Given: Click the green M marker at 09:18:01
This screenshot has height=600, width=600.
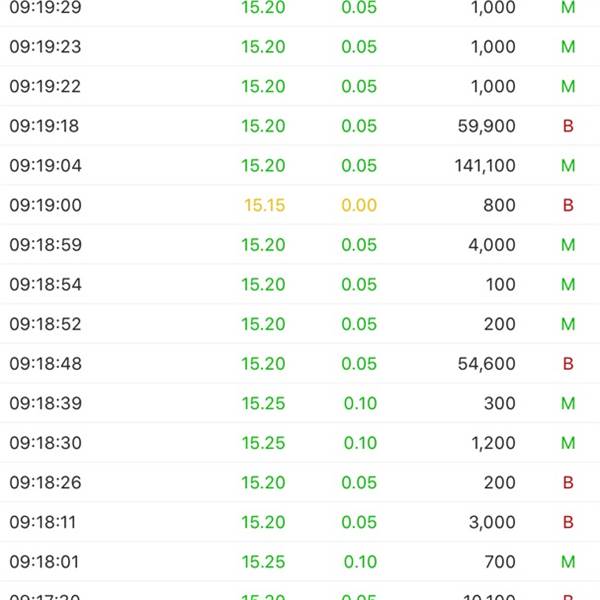Looking at the screenshot, I should coord(568,562).
